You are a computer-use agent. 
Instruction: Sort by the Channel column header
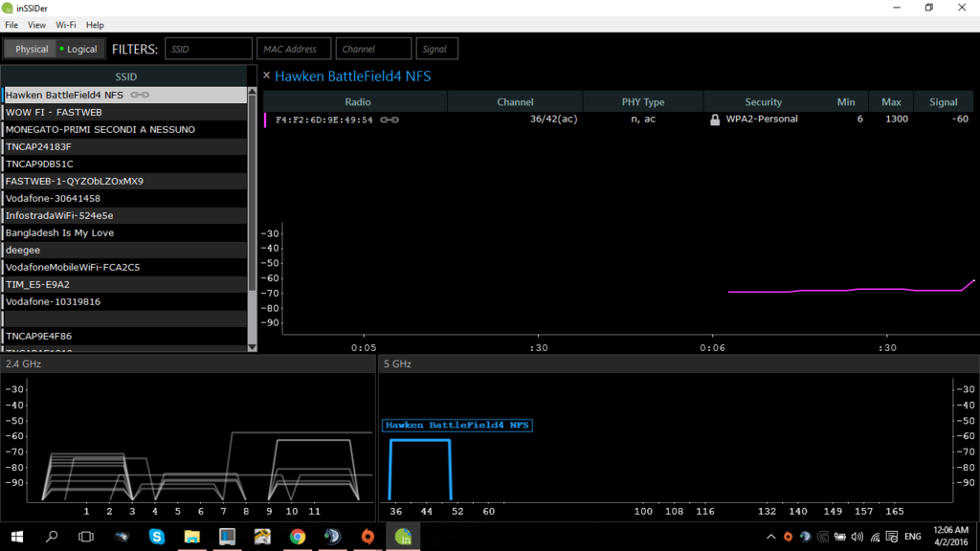pyautogui.click(x=515, y=101)
